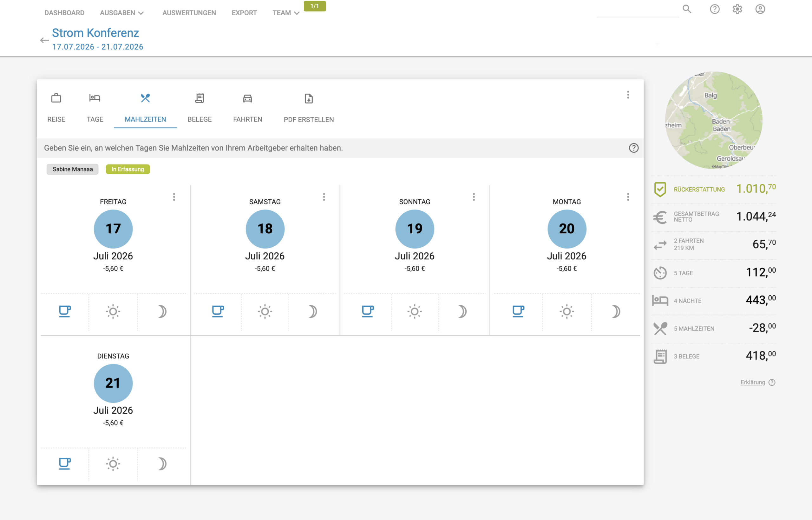Image resolution: width=812 pixels, height=520 pixels.
Task: Go to Auswertungen in the top menu
Action: [189, 13]
